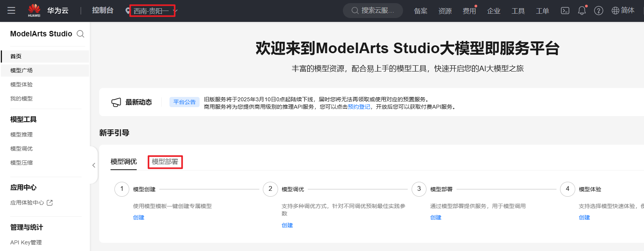This screenshot has width=644, height=251.
Task: Click the 平台公告 tag
Action: coord(184,102)
